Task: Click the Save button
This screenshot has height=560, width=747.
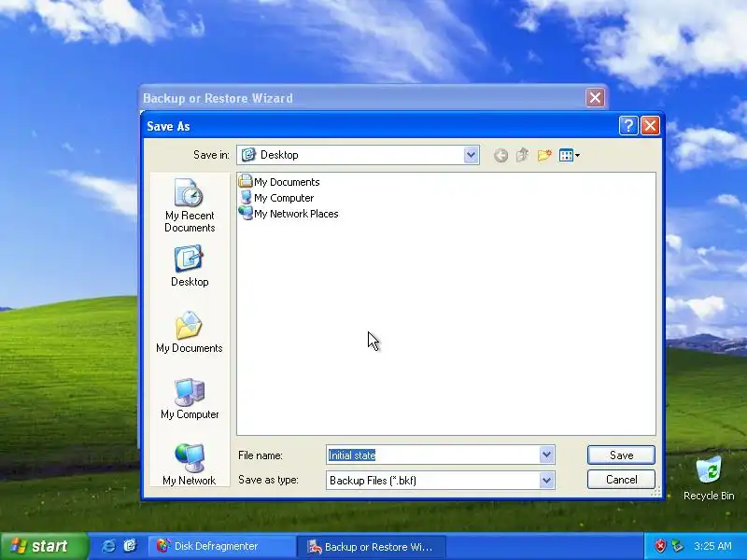Action: tap(621, 455)
